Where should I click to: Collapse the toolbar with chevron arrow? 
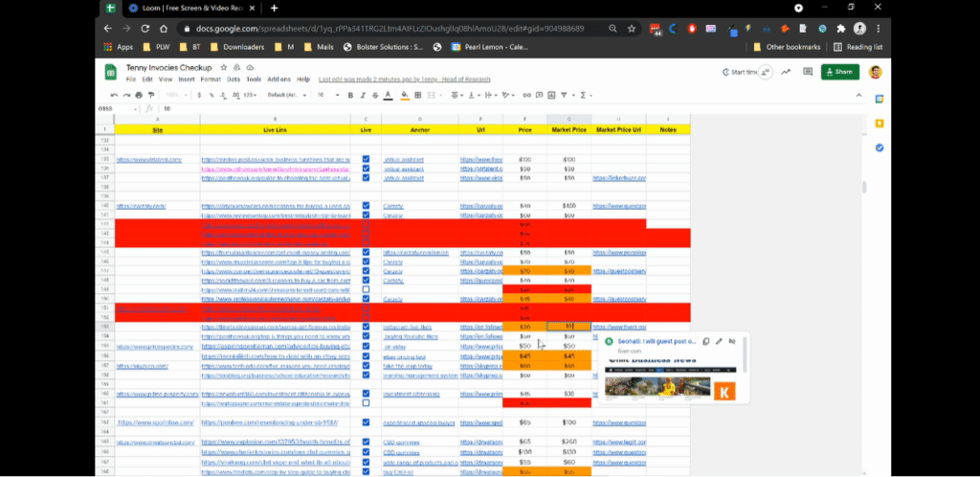tap(860, 95)
